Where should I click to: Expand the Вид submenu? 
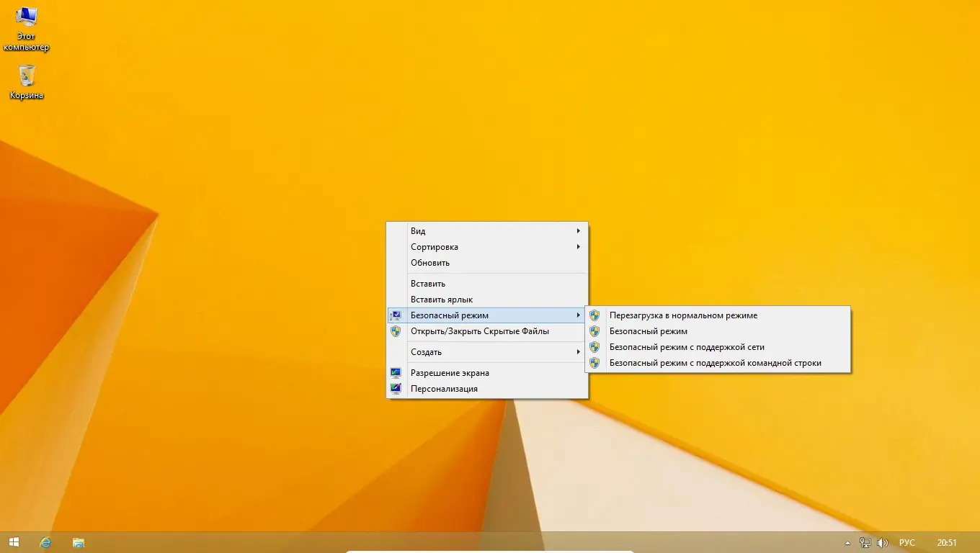(487, 231)
